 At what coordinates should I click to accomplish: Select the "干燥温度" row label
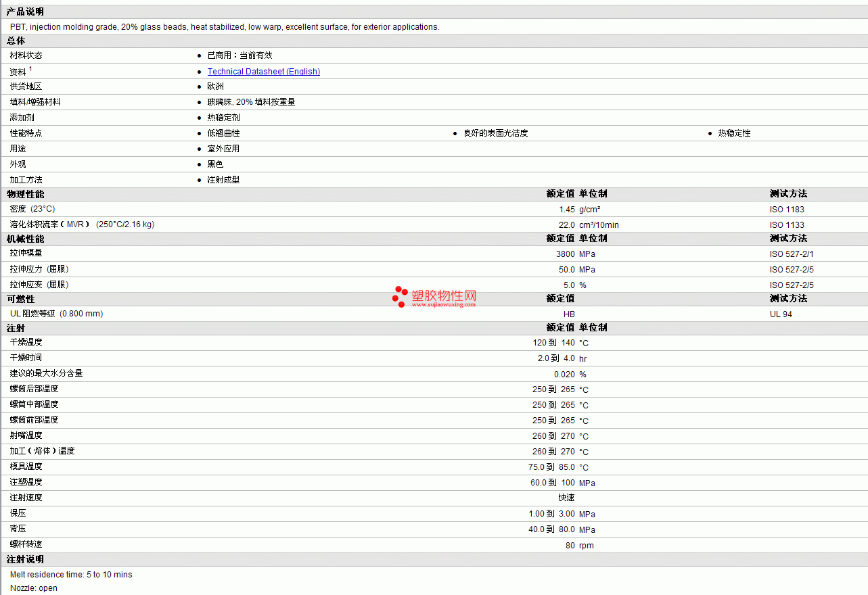pyautogui.click(x=26, y=342)
